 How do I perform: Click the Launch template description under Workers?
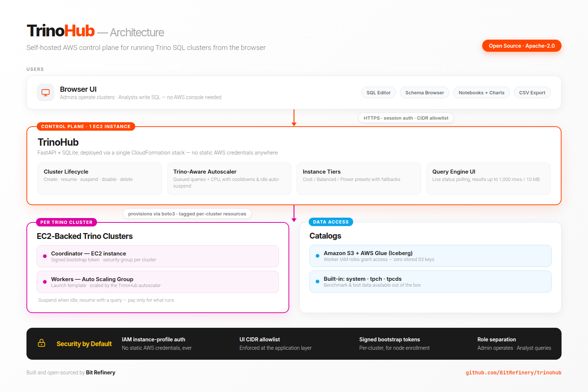(x=106, y=286)
